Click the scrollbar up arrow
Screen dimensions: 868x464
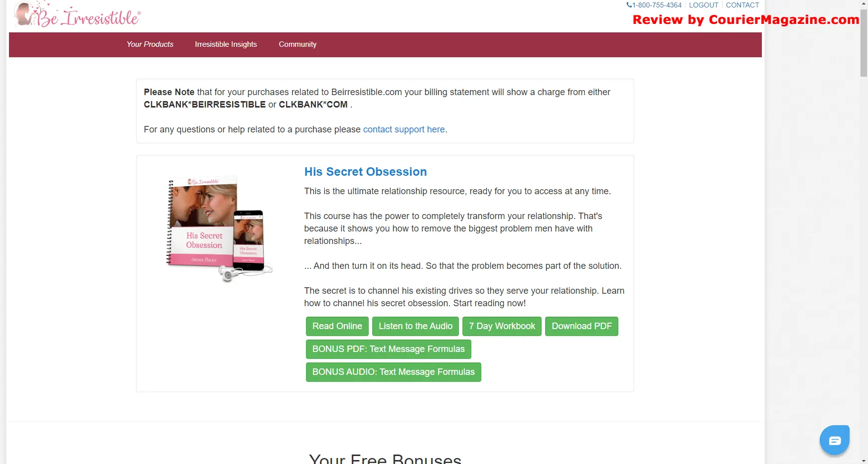pos(864,4)
